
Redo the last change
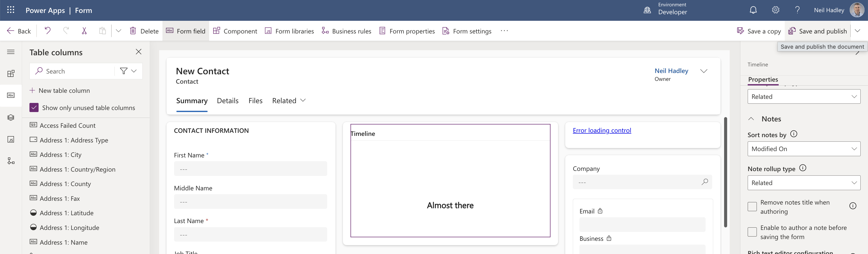66,31
